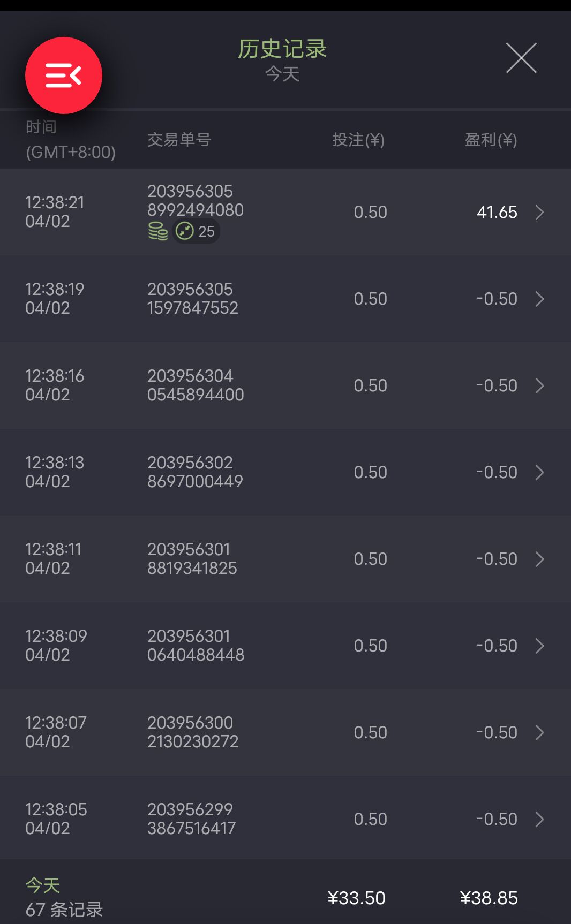This screenshot has height=924, width=571.
Task: Click the 盈利(¥) column header
Action: pyautogui.click(x=490, y=140)
